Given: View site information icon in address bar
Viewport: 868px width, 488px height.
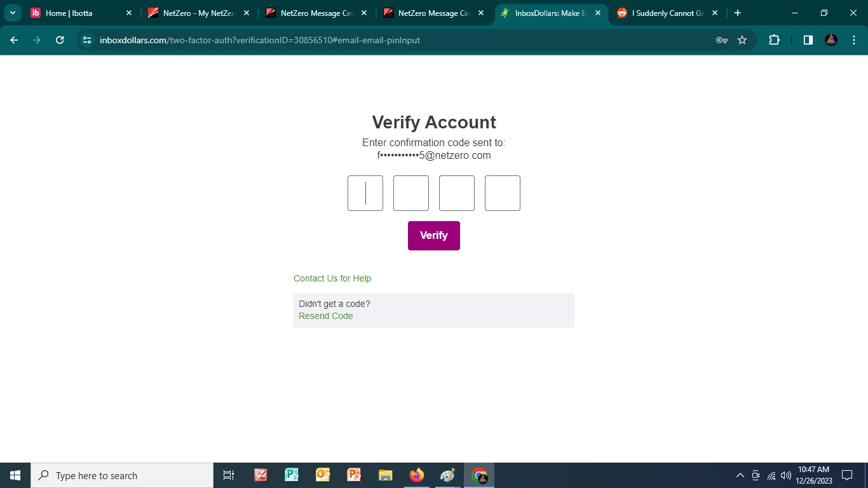Looking at the screenshot, I should click(88, 40).
